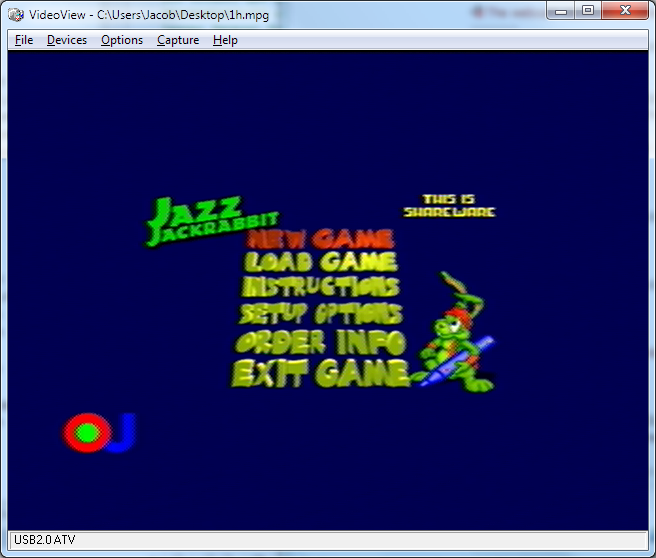Click the 'Instructions' entry in video

[x=321, y=287]
